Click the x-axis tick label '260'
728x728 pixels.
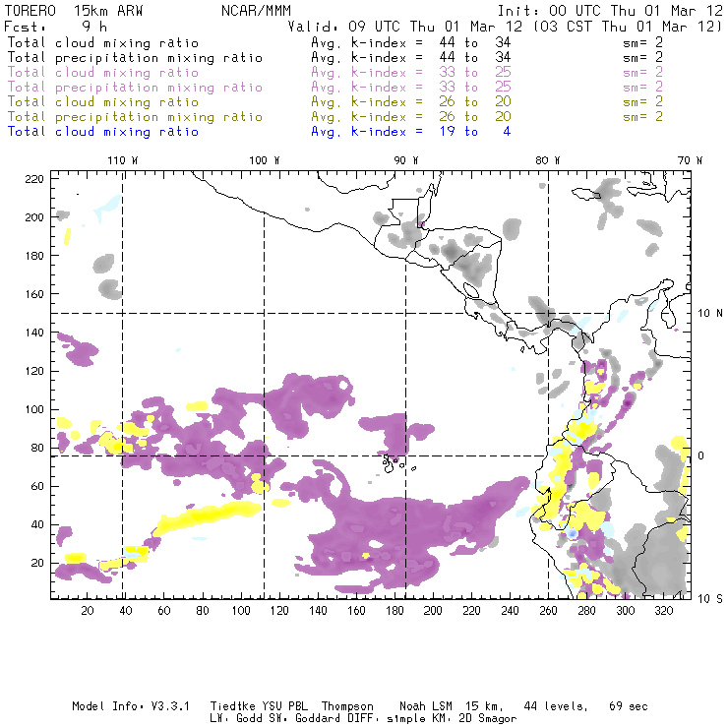(548, 611)
